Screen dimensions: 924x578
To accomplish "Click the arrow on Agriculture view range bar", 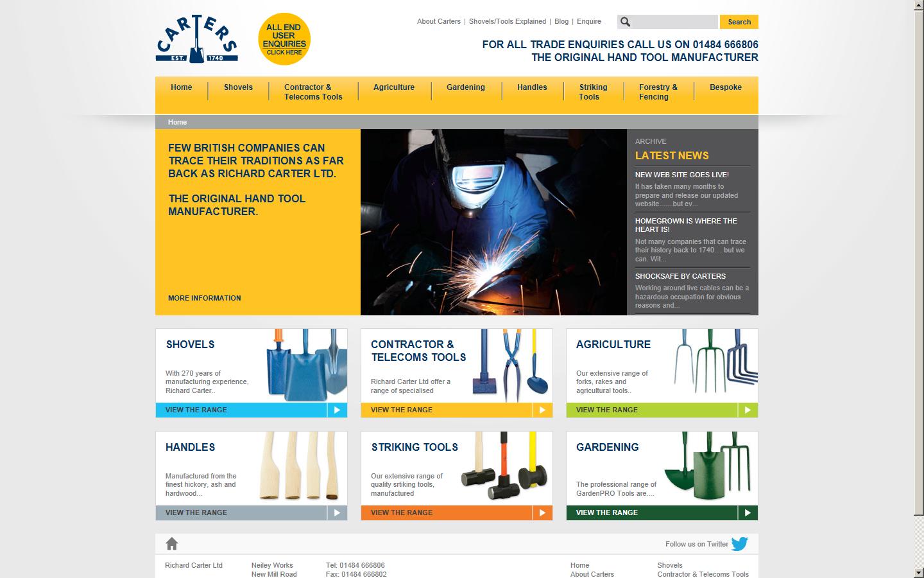I will [x=747, y=410].
